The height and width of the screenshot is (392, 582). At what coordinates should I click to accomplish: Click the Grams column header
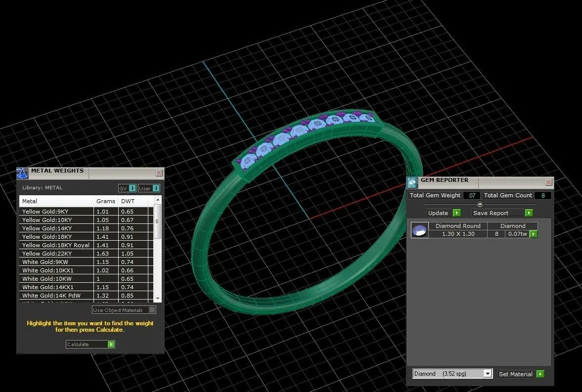106,201
